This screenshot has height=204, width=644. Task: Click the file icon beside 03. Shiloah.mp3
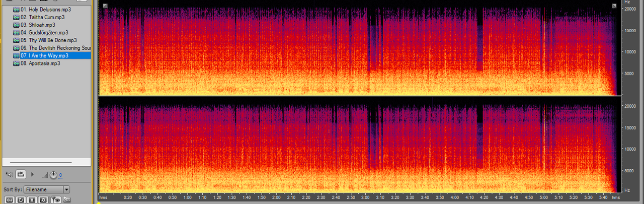[x=17, y=25]
